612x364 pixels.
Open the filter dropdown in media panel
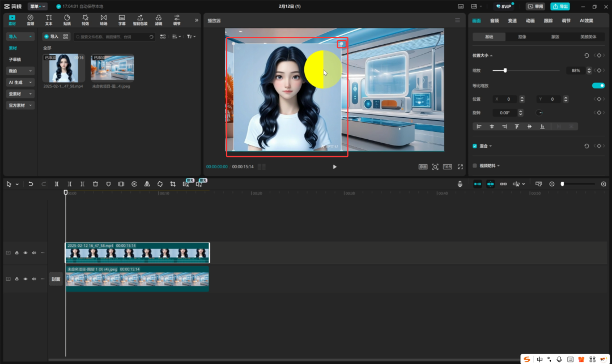(191, 37)
